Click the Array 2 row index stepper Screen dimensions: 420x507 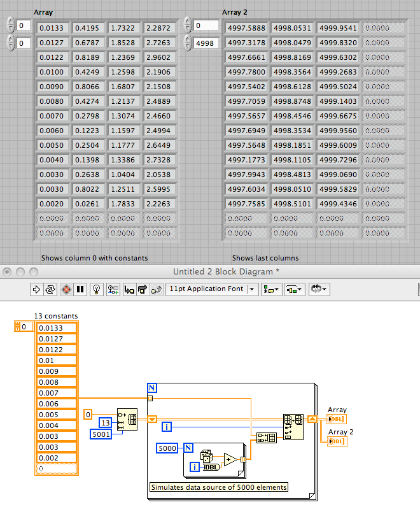pyautogui.click(x=188, y=25)
